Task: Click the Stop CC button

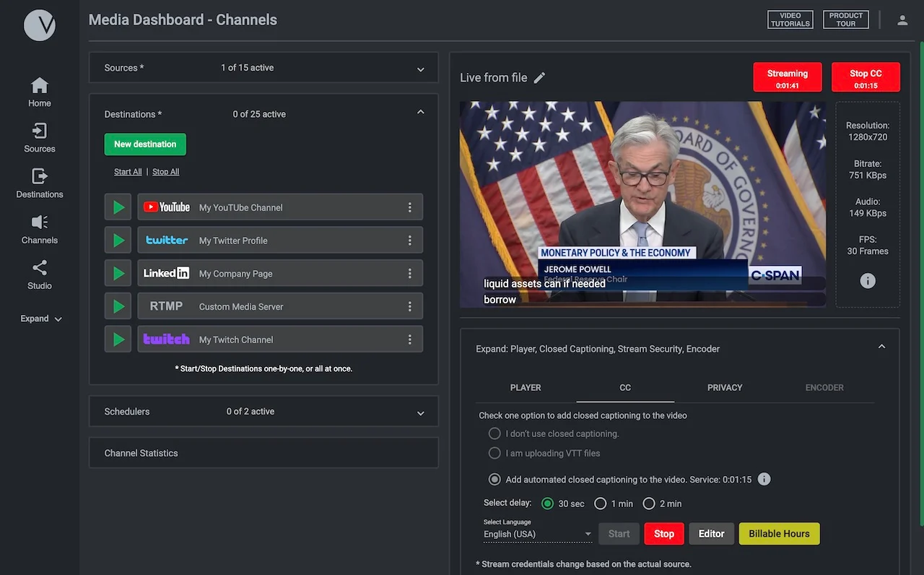Action: coord(866,77)
